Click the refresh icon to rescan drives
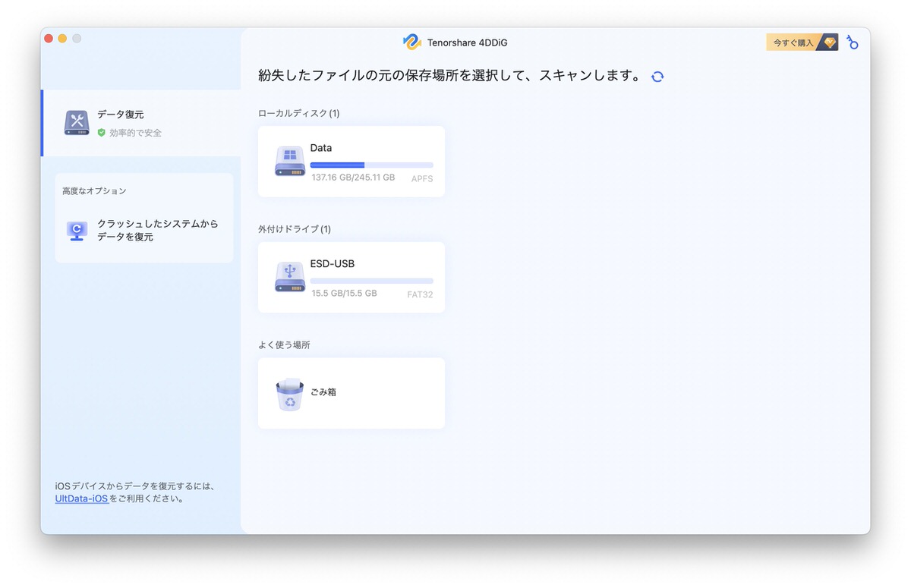This screenshot has height=588, width=911. [657, 76]
